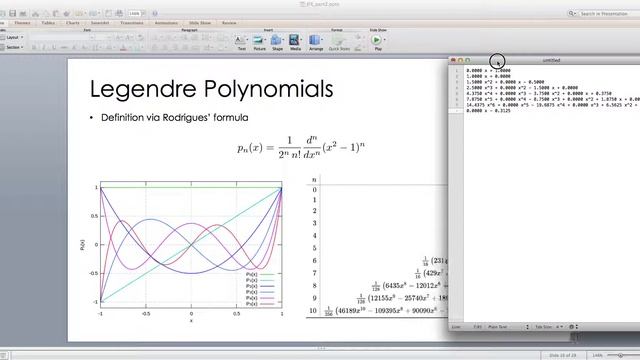Viewport: 640px width, 360px height.
Task: Click the last output line '0.0000 x - 0.3125'
Action: coord(488,111)
